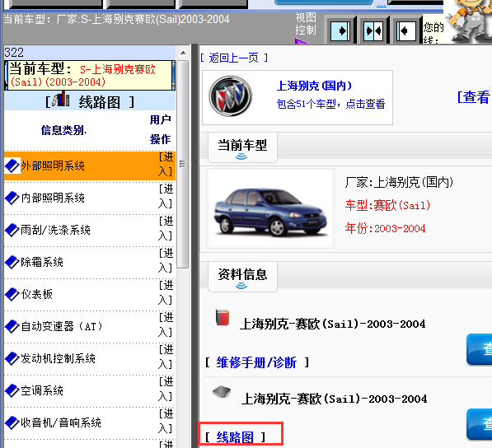
Task: Select the 资料信息 tab
Action: click(x=242, y=277)
